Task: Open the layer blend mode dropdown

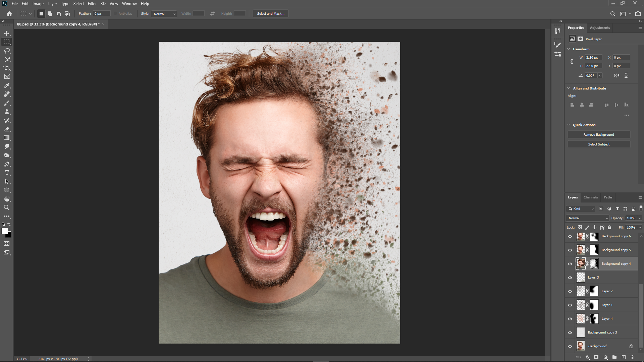Action: click(x=588, y=218)
